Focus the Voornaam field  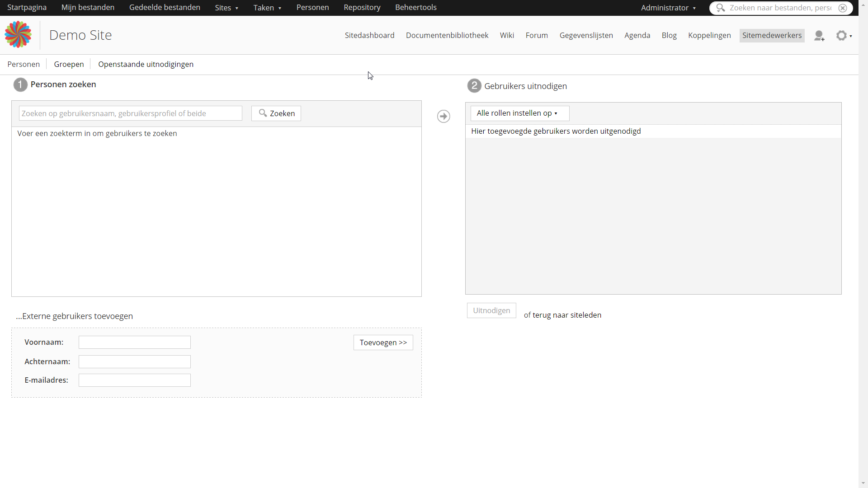tap(135, 343)
